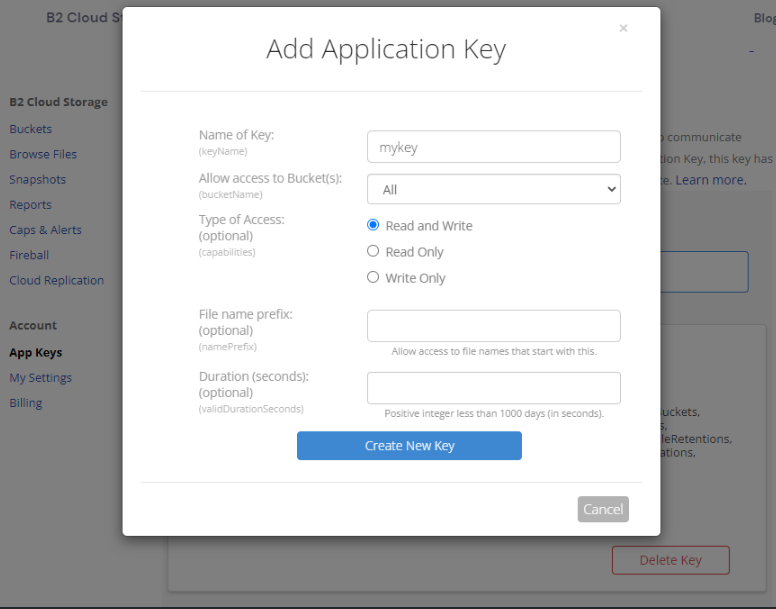
Task: Open Caps & Alerts settings
Action: click(x=46, y=230)
